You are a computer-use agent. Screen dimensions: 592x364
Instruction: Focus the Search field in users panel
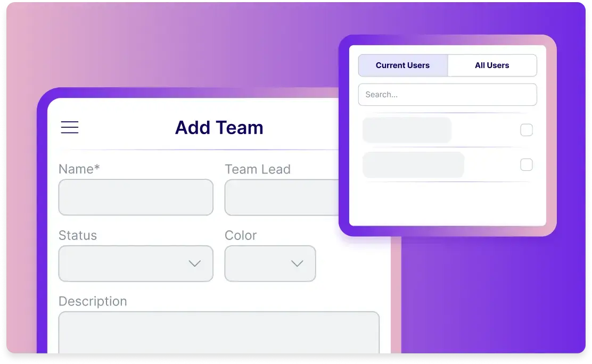447,95
